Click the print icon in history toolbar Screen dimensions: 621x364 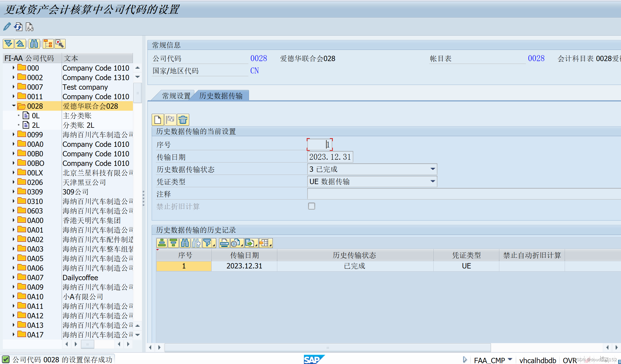224,243
